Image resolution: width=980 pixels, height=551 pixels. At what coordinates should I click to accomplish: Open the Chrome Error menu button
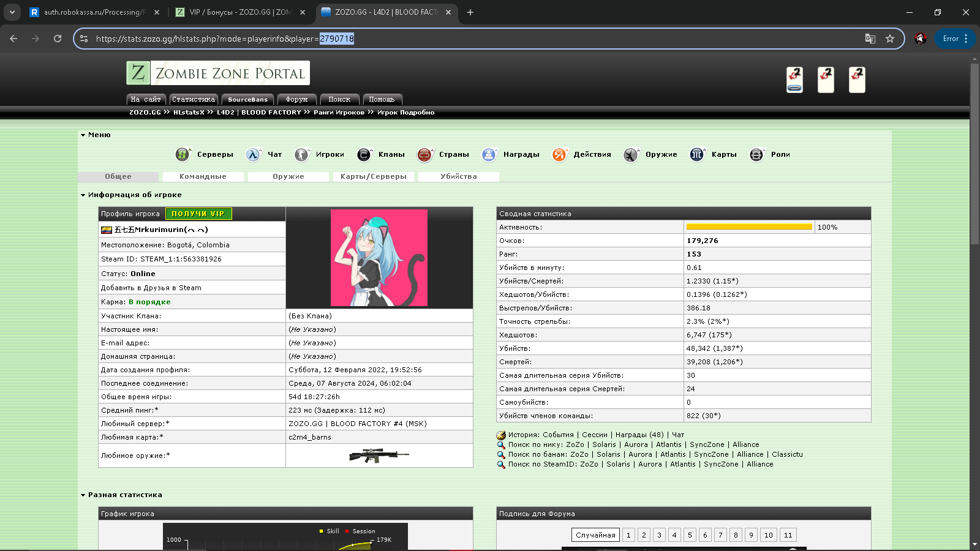click(955, 39)
